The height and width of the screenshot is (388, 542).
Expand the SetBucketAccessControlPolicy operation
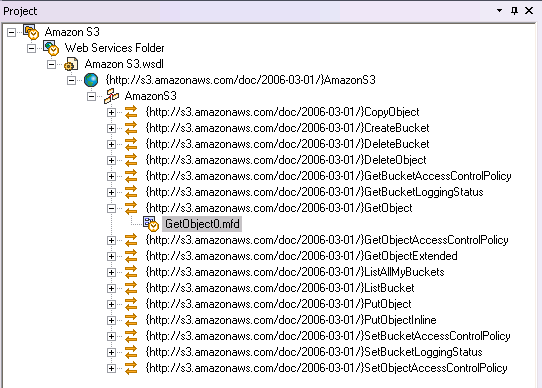coord(111,336)
